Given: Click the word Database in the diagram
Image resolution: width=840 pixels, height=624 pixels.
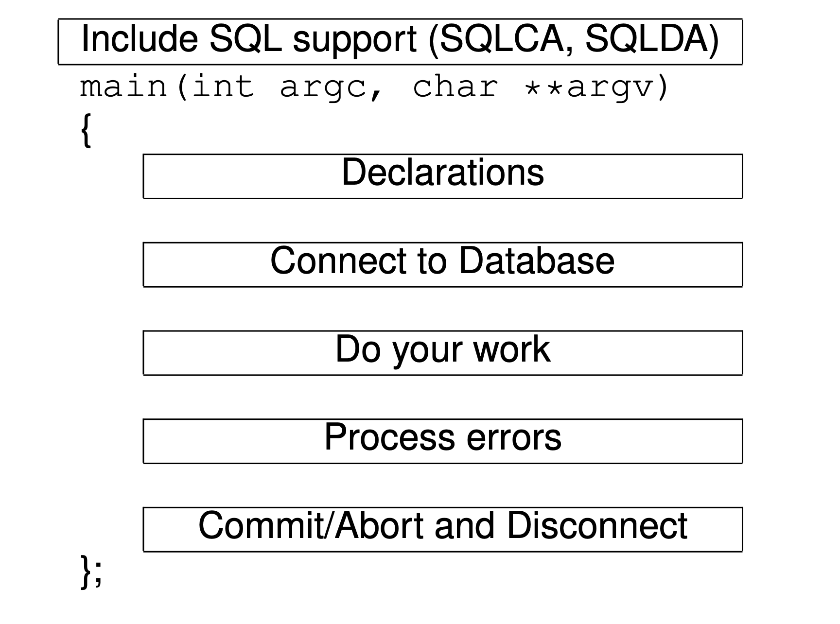Looking at the screenshot, I should 536,261.
